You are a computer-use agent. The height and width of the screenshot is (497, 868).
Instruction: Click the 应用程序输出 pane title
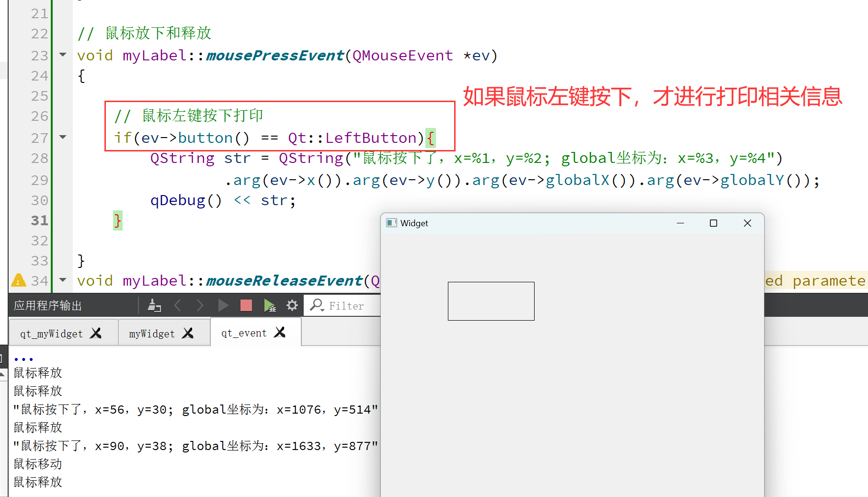(x=48, y=306)
